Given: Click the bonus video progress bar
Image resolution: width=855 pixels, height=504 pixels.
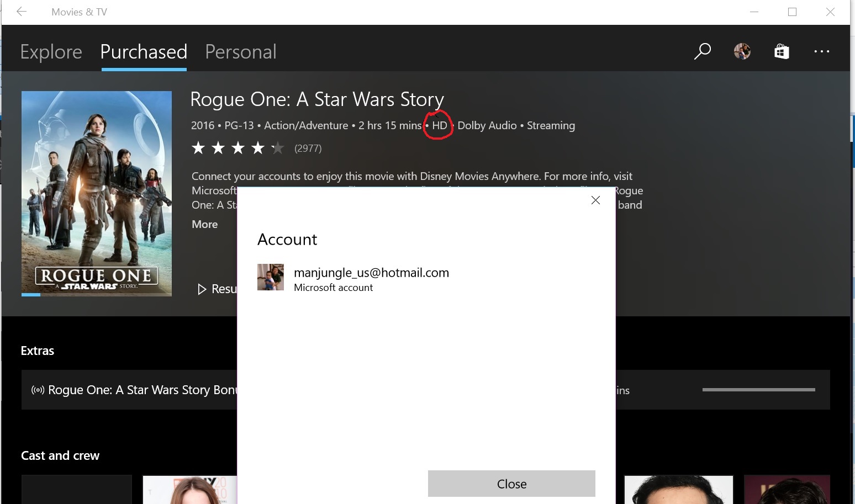Looking at the screenshot, I should [x=758, y=390].
